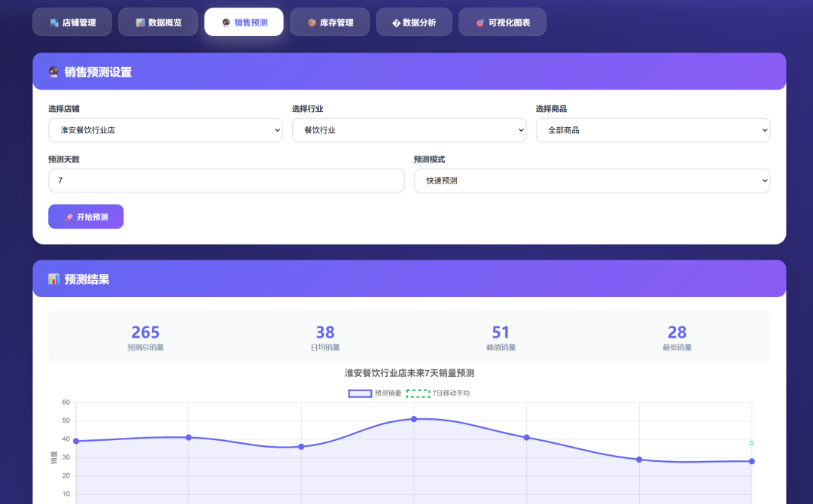Screen dimensions: 813x504
Task: Click the crystal ball icon in 销售预测 tab
Action: pyautogui.click(x=226, y=23)
